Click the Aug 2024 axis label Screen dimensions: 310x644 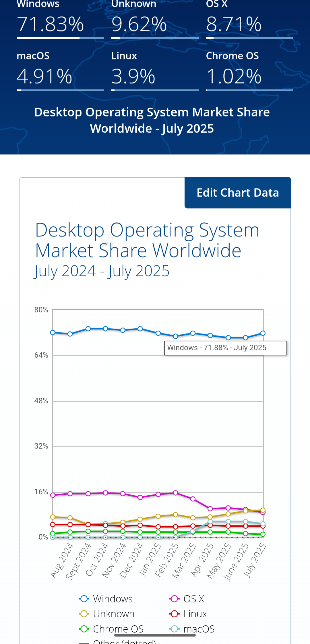[x=62, y=560]
